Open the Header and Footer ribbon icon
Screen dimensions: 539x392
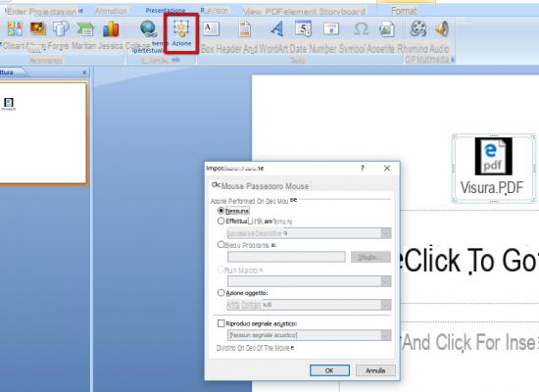click(x=244, y=28)
